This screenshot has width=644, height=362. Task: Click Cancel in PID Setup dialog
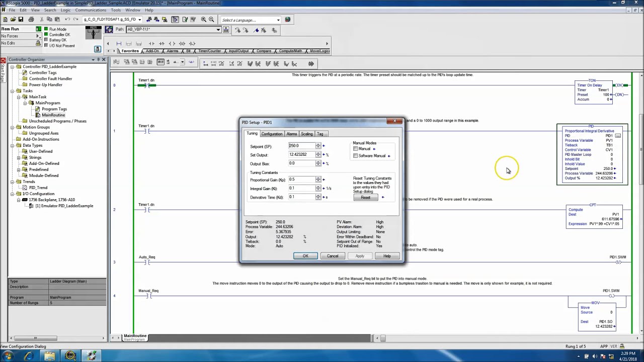pos(333,256)
